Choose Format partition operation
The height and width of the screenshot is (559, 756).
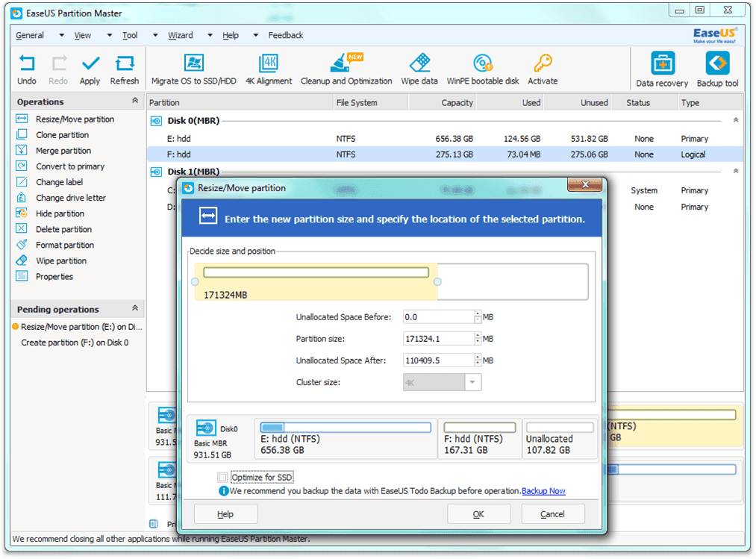click(x=65, y=245)
